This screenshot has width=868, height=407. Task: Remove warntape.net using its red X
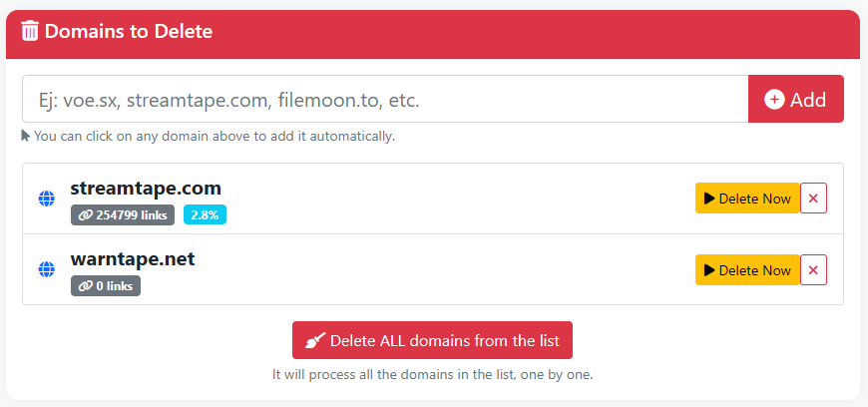click(x=813, y=269)
